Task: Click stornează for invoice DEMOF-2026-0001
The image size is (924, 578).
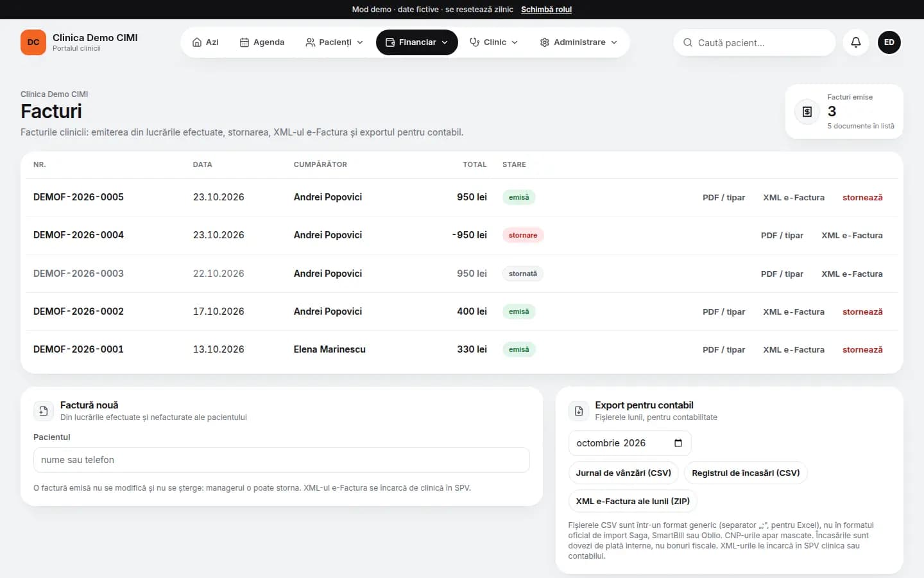Action: [862, 350]
